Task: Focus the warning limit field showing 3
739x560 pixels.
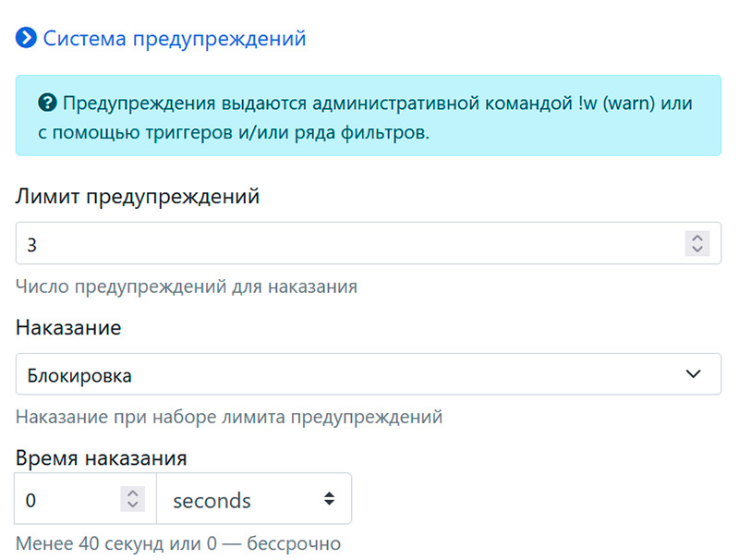Action: coord(342,244)
